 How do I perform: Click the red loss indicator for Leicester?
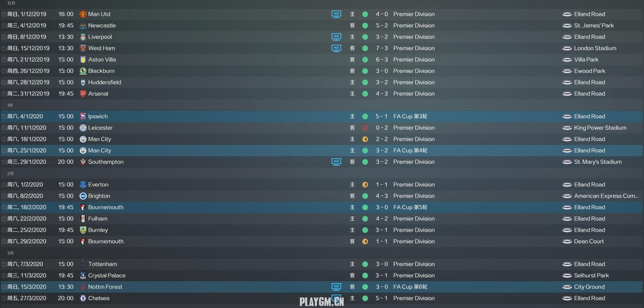(x=365, y=128)
